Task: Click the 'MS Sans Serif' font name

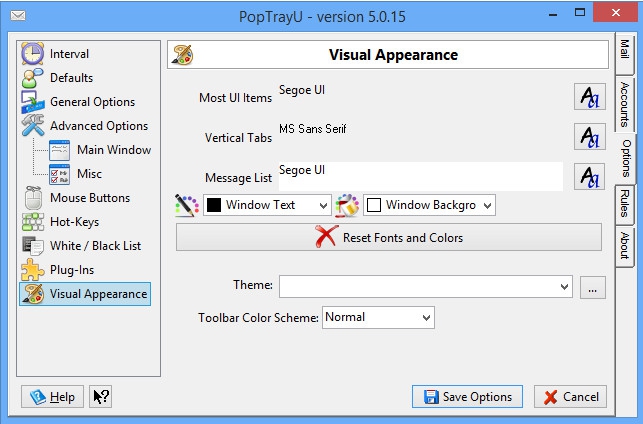Action: tap(313, 129)
